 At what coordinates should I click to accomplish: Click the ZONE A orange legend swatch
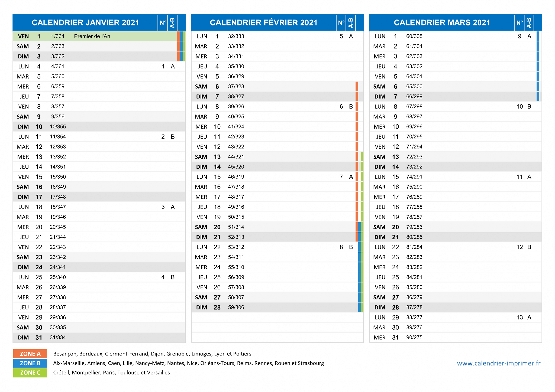[30, 354]
